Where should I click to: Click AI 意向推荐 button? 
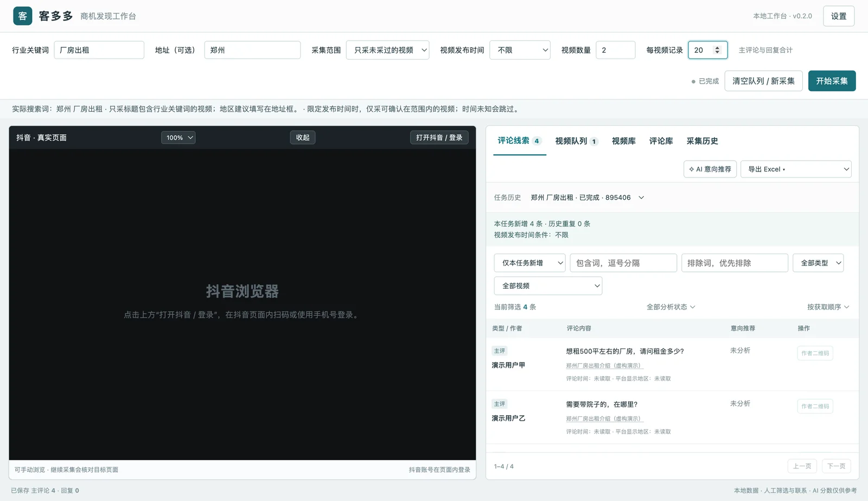710,169
